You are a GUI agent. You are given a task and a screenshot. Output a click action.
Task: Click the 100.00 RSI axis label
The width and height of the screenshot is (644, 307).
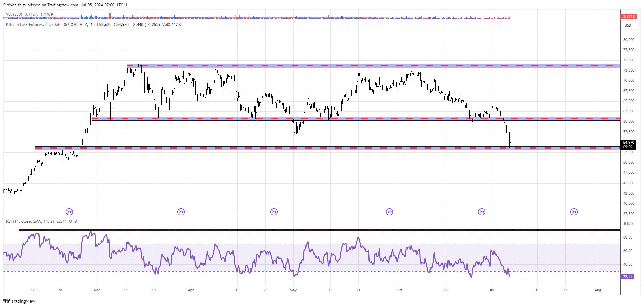click(x=629, y=224)
